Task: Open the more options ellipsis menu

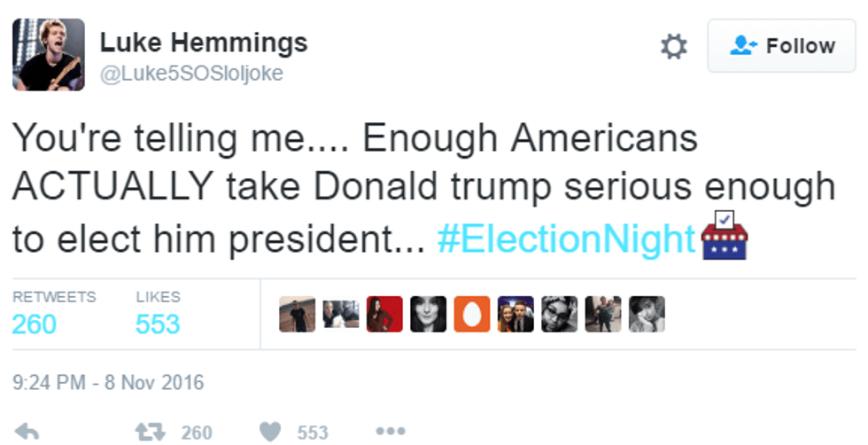Action: click(390, 432)
